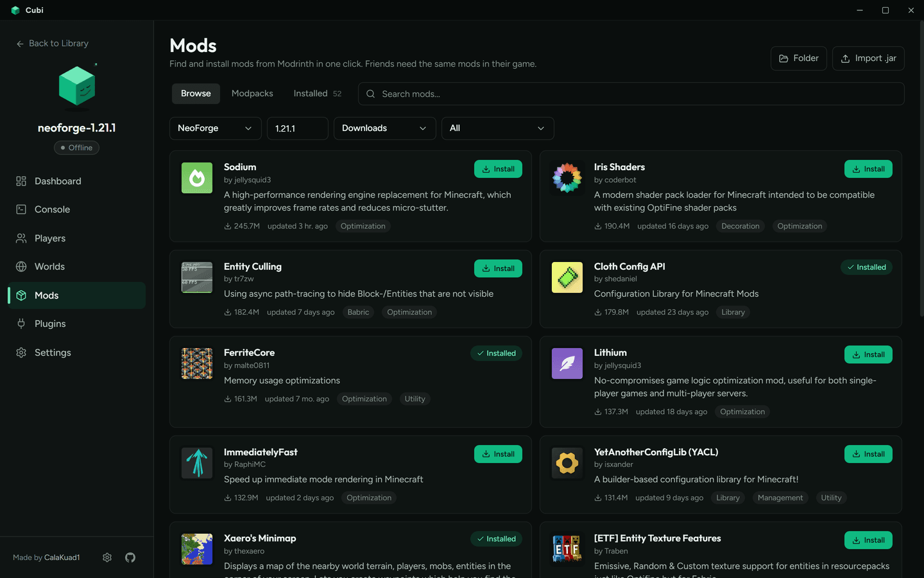Click Installed badge on Xaero's Minimap
Screen dimensions: 924x578
pyautogui.click(x=496, y=539)
